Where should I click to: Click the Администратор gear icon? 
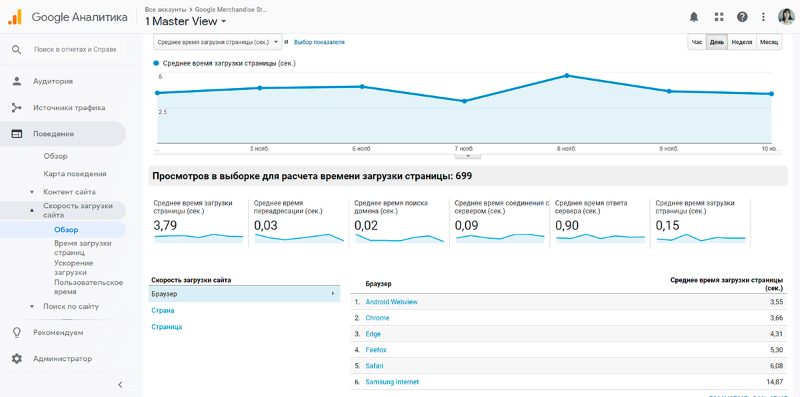(x=17, y=359)
